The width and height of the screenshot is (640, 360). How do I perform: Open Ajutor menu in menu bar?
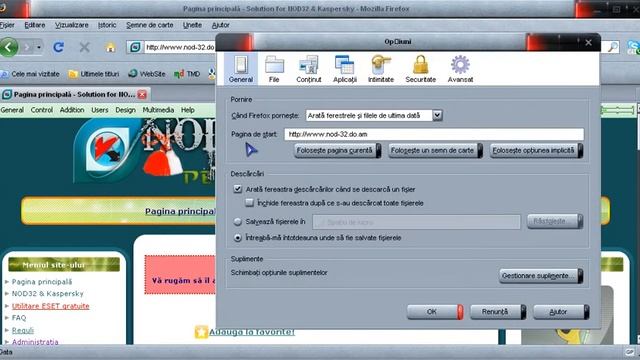[x=220, y=25]
